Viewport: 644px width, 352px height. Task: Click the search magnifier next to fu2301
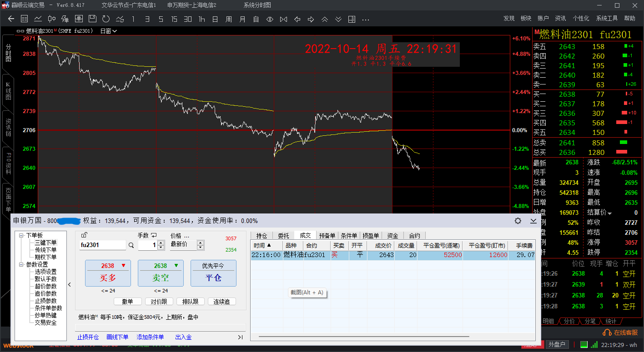click(x=131, y=245)
